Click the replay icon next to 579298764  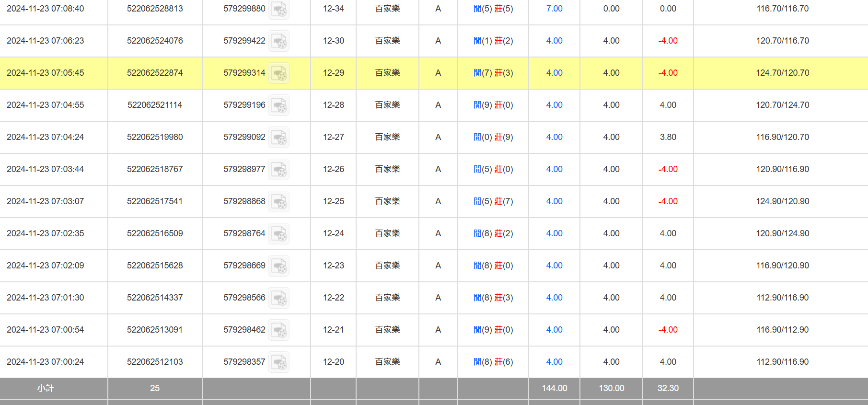pos(278,234)
